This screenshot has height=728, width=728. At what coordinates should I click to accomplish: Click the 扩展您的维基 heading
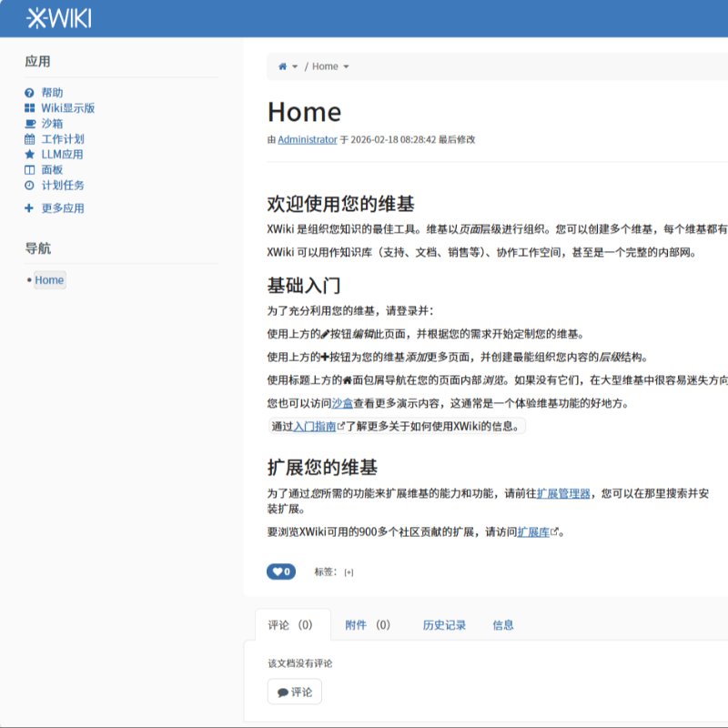[x=322, y=467]
